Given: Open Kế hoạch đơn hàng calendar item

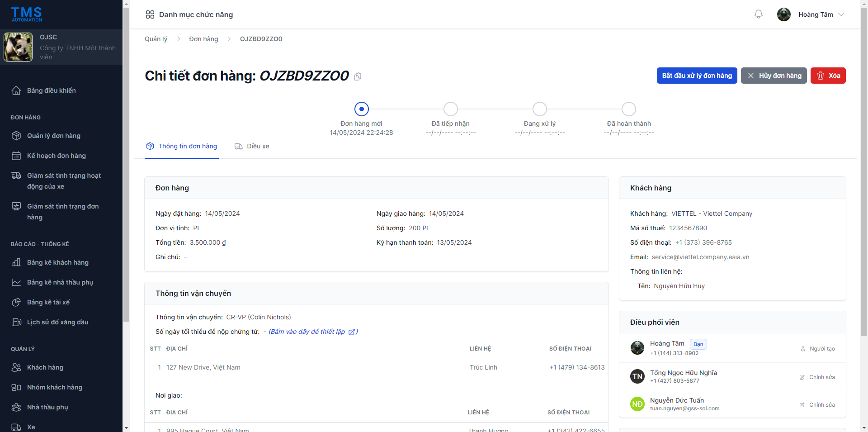Looking at the screenshot, I should point(56,156).
